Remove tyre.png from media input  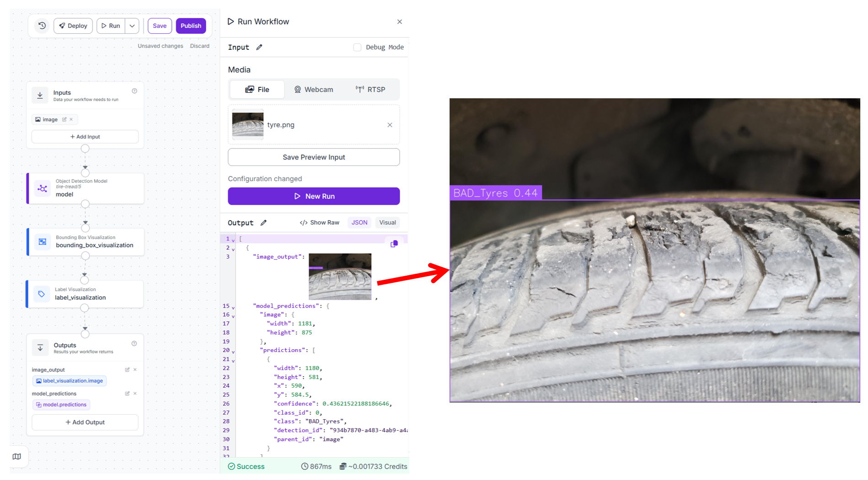coord(390,125)
